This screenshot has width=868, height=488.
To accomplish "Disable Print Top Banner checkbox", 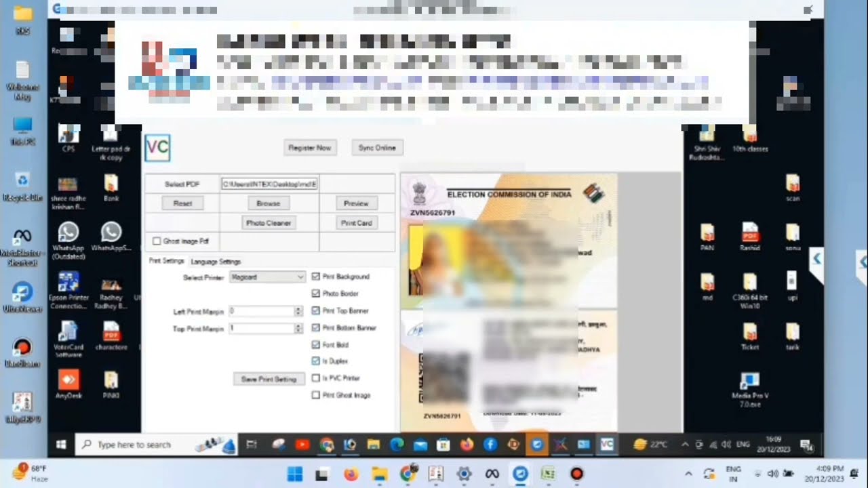I will pyautogui.click(x=316, y=310).
